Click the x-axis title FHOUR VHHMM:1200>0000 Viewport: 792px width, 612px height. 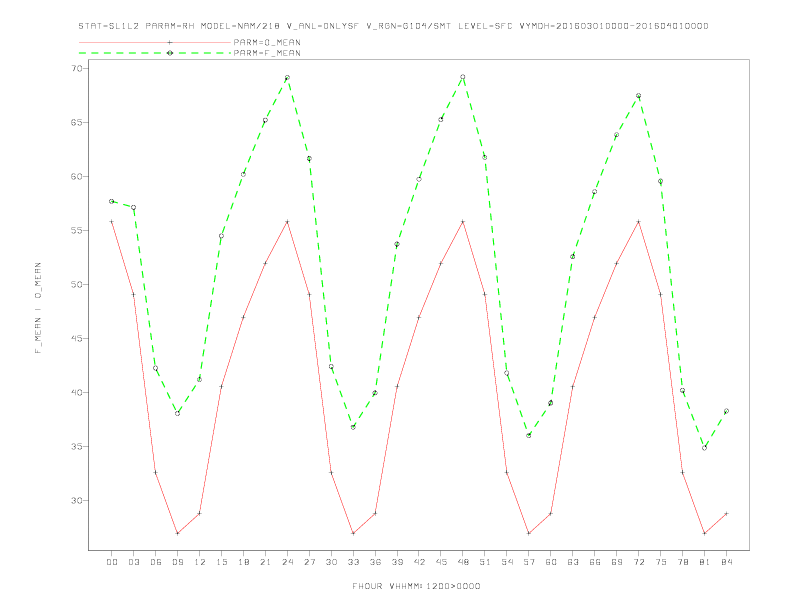[x=416, y=586]
